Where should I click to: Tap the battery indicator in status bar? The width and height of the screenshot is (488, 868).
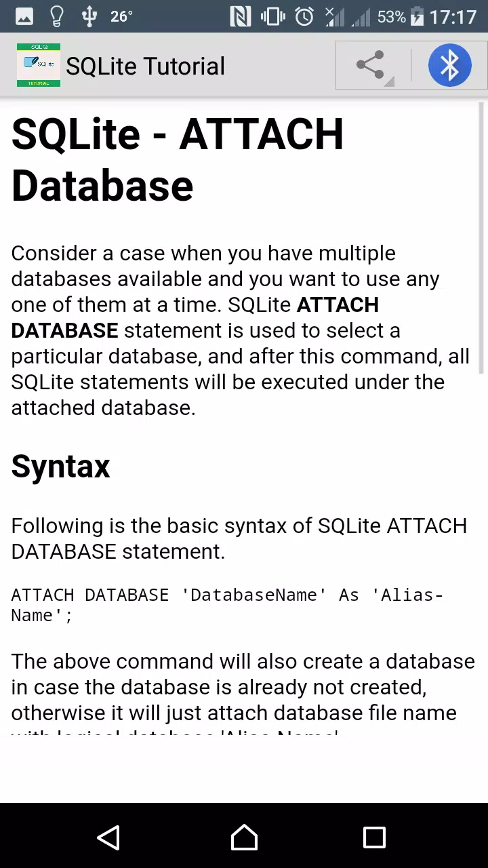(x=418, y=16)
